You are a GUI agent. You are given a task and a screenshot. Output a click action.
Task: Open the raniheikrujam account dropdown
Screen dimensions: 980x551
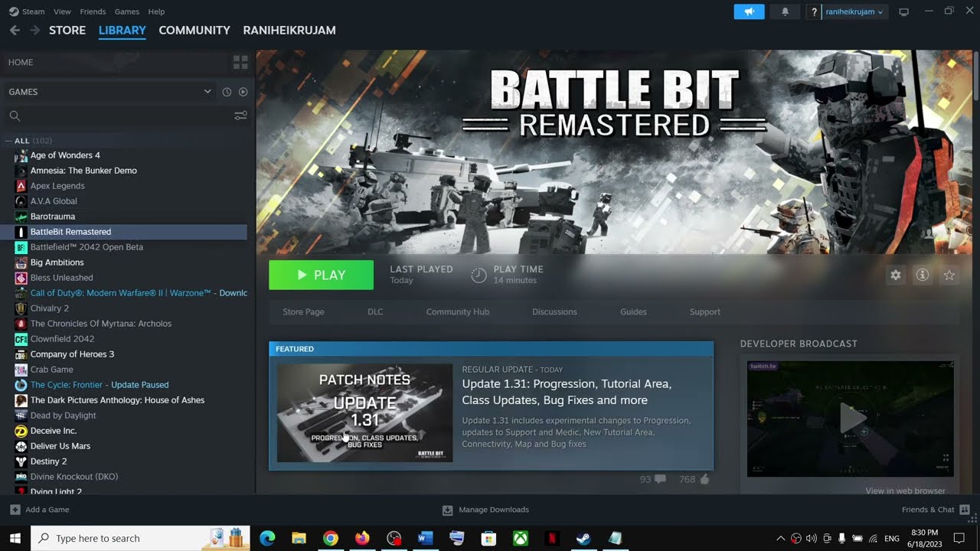(854, 11)
